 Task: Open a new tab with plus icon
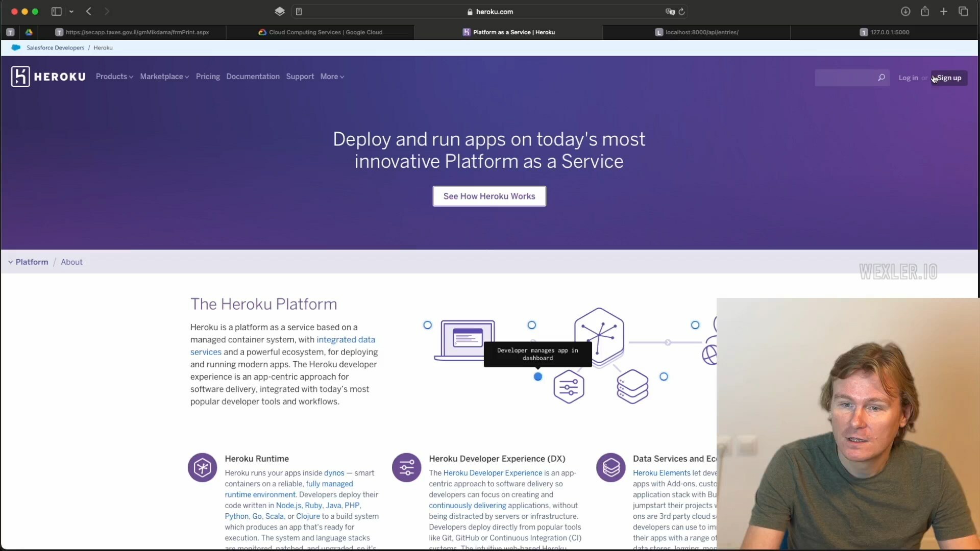pyautogui.click(x=944, y=11)
